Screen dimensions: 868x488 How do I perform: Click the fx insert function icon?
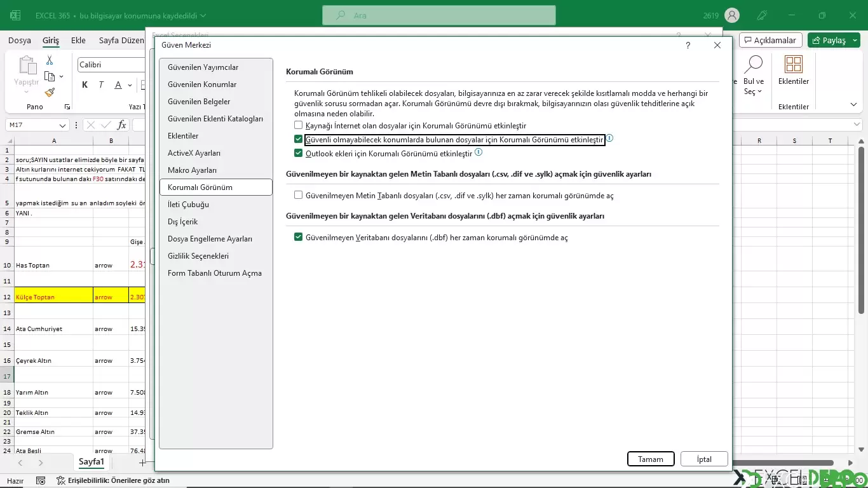121,125
